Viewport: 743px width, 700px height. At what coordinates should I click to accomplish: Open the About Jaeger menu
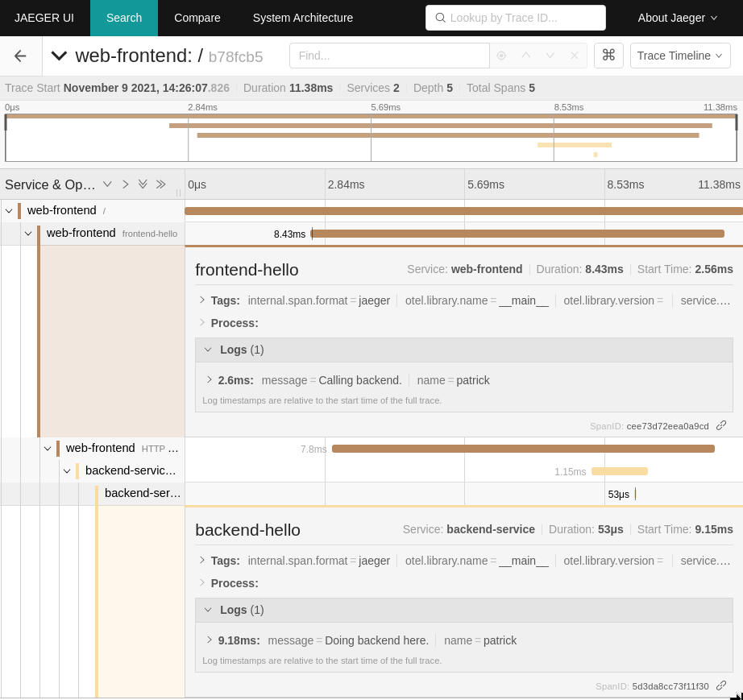[x=677, y=18]
